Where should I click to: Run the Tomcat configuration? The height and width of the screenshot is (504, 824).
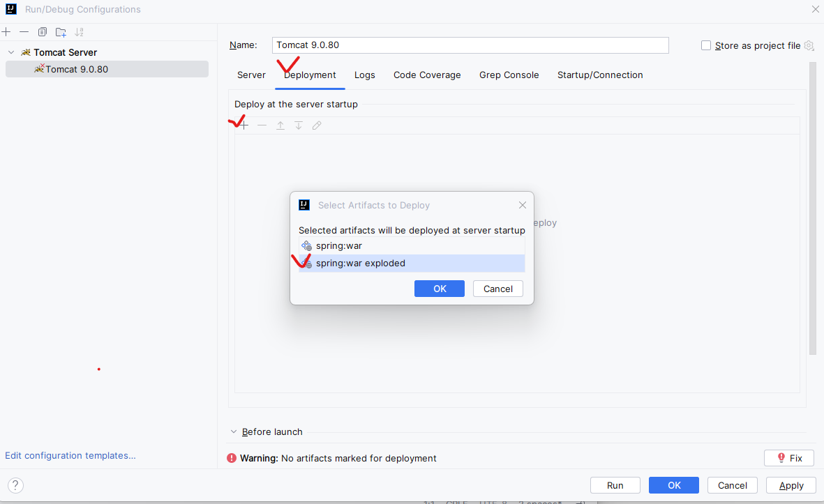pyautogui.click(x=615, y=486)
